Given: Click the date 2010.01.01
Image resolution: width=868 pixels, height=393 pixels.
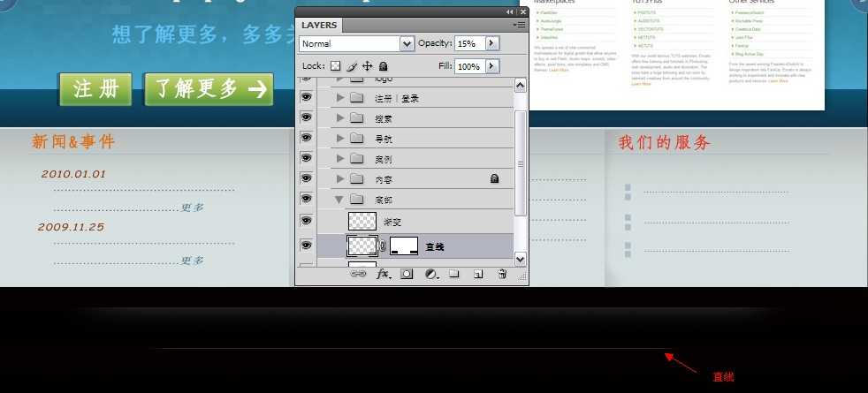Looking at the screenshot, I should 73,174.
